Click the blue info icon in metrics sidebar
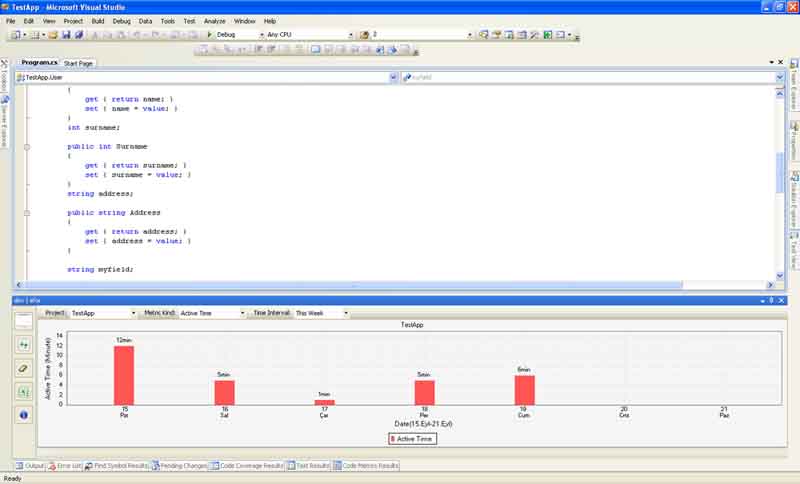This screenshot has width=800, height=484. (x=23, y=415)
